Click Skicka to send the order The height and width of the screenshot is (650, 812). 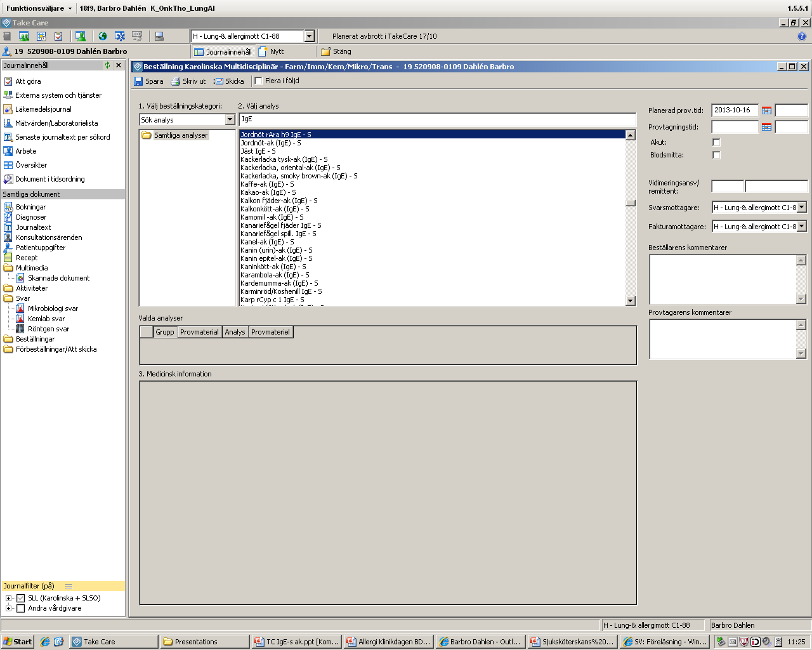pyautogui.click(x=229, y=81)
